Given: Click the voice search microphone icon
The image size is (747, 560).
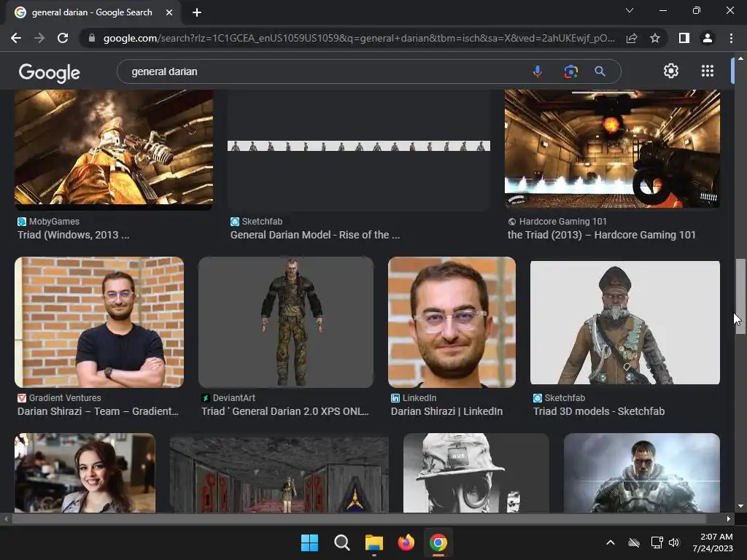Looking at the screenshot, I should [x=538, y=71].
